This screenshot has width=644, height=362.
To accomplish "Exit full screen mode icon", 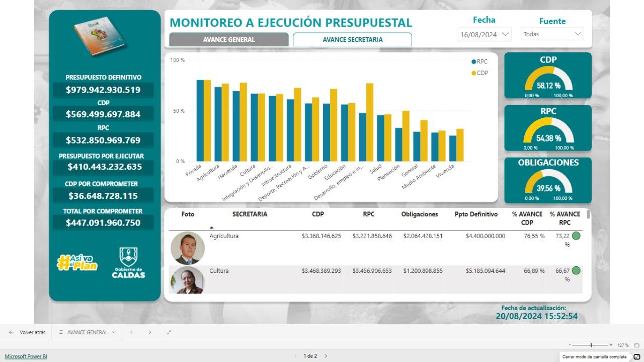I will (636, 356).
